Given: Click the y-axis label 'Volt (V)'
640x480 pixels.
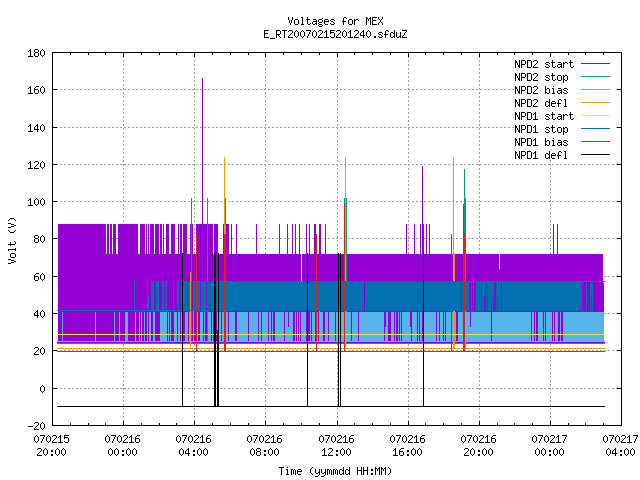Looking at the screenshot, I should tap(12, 240).
